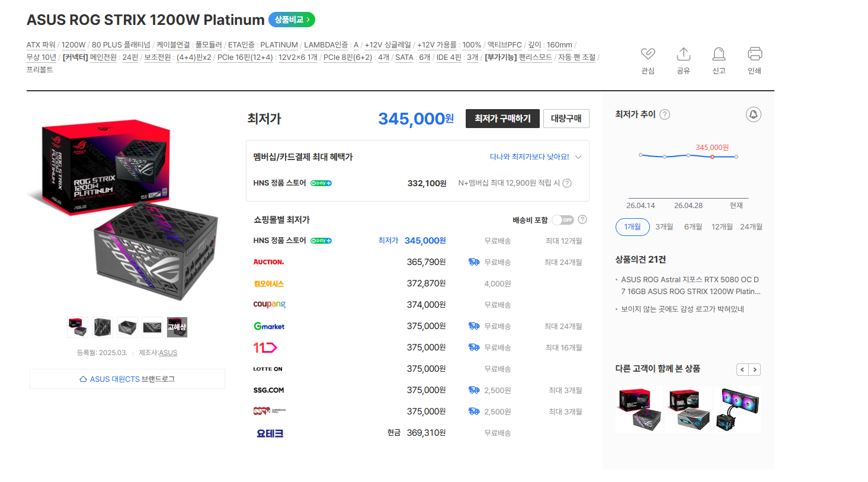The image size is (868, 482).
Task: Click the 상품비교 button beside the title
Action: tap(292, 20)
